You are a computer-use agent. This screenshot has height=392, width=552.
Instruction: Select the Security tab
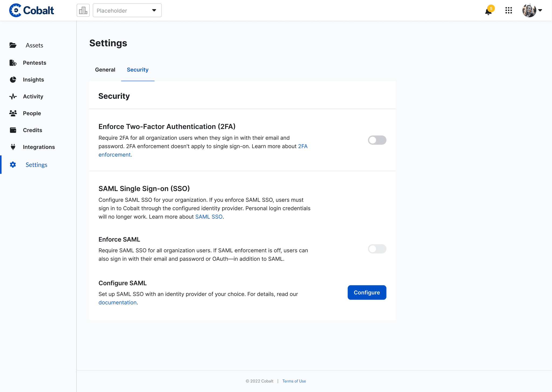click(x=138, y=70)
